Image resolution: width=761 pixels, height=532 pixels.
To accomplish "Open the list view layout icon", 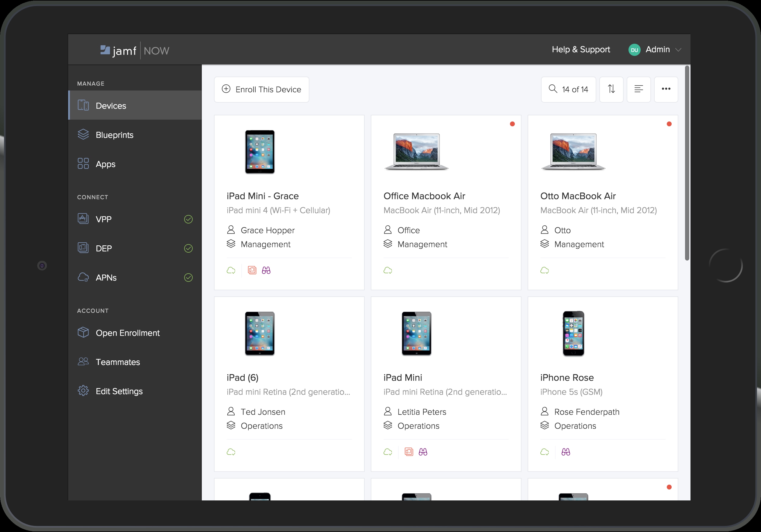I will click(638, 89).
